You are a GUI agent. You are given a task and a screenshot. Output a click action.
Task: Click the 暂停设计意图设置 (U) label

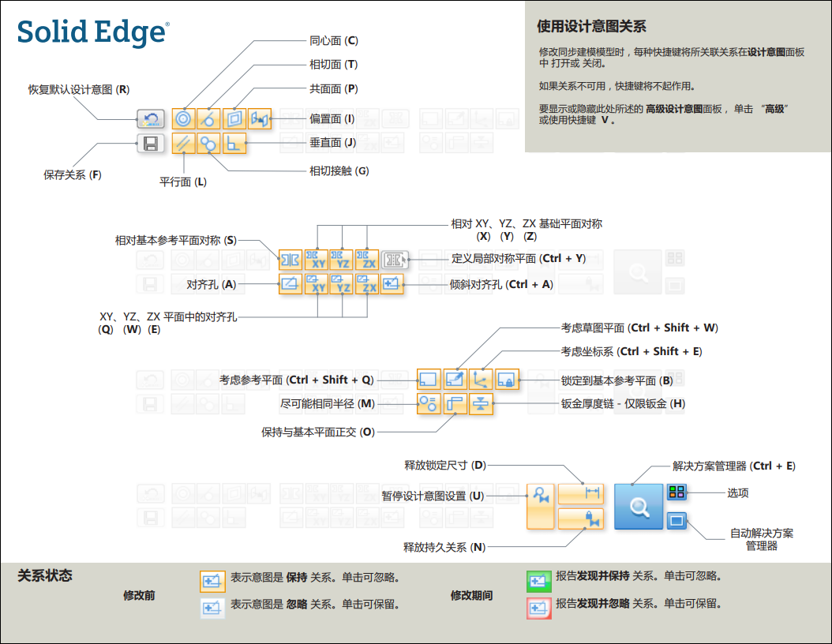coord(433,496)
